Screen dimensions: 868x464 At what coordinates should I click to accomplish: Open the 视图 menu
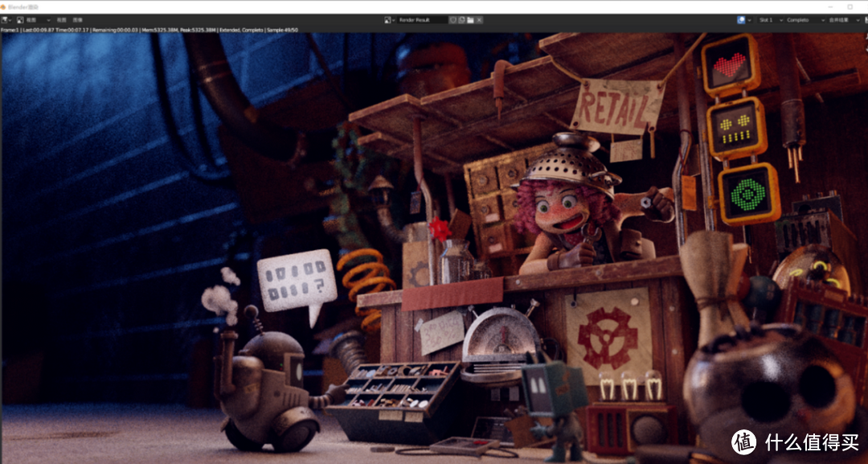pyautogui.click(x=61, y=20)
